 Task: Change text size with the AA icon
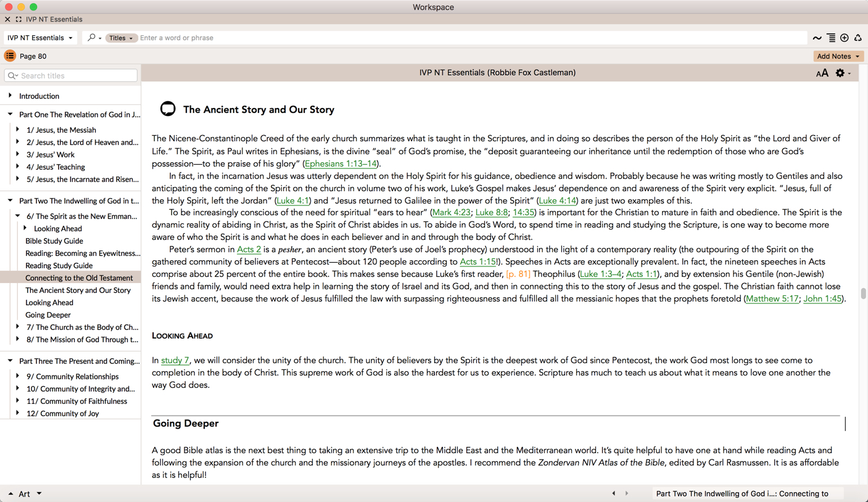822,73
